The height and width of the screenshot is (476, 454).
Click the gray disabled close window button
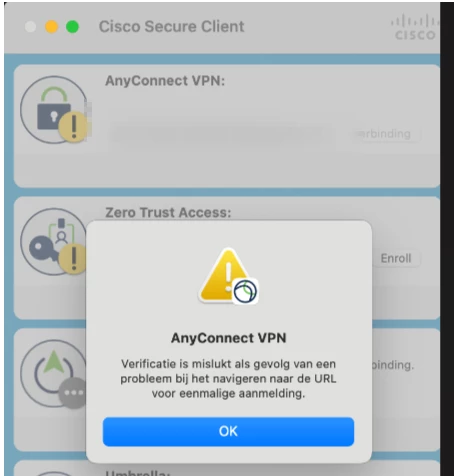(31, 27)
